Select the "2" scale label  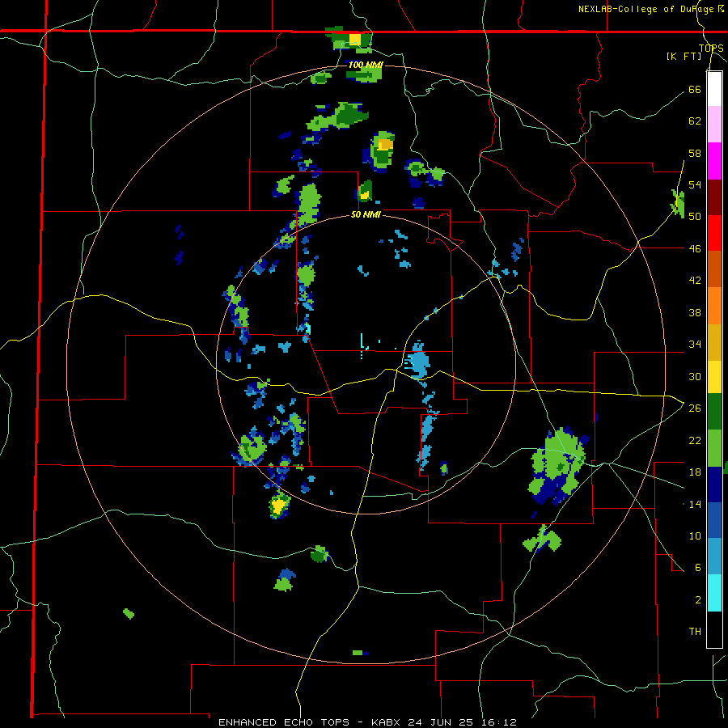pos(698,600)
